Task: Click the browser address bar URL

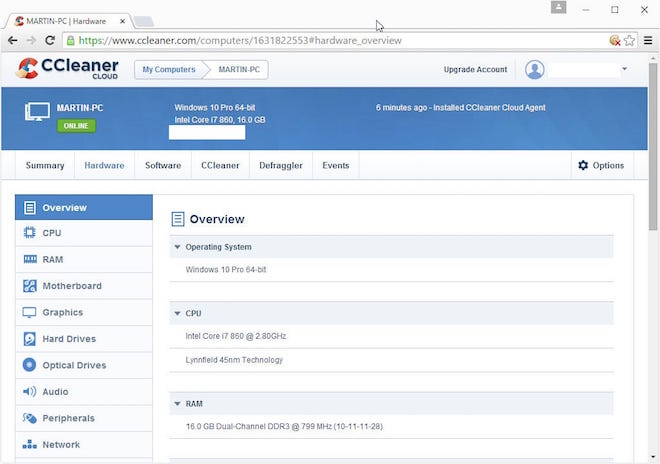Action: click(240, 40)
